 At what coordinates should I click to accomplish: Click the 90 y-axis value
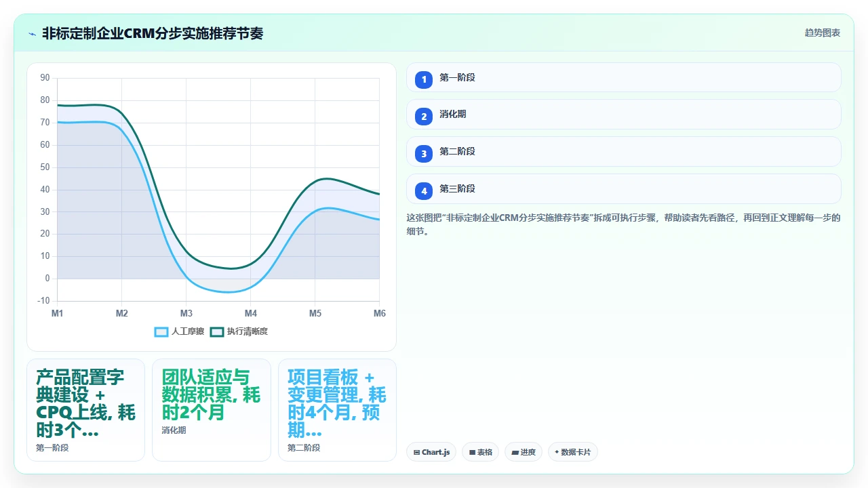click(45, 78)
